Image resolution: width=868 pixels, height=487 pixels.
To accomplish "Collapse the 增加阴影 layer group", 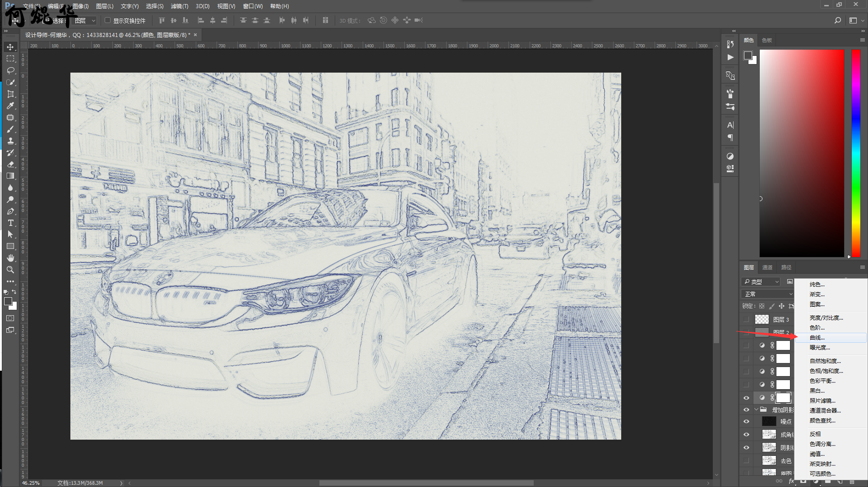I will [757, 410].
